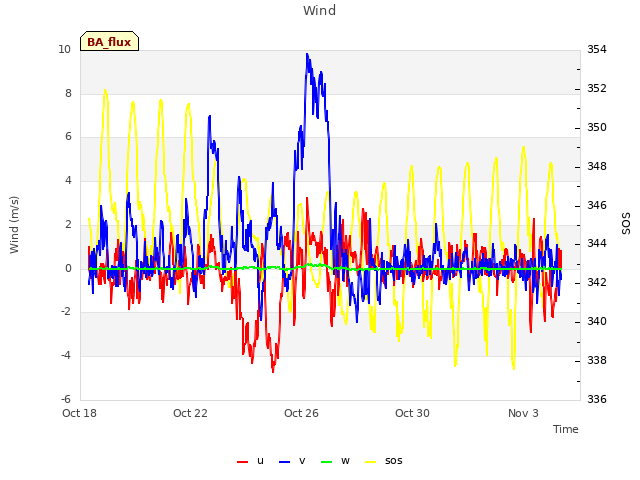Click the Oct 30 axis tick label

(x=412, y=413)
